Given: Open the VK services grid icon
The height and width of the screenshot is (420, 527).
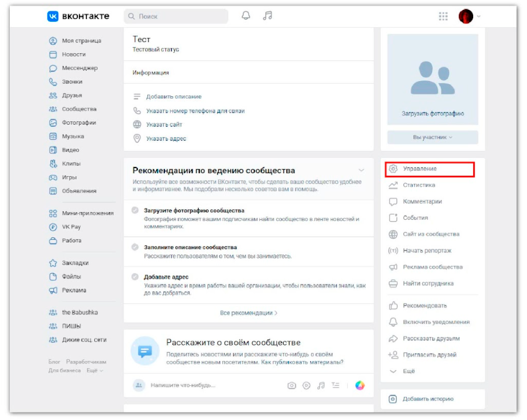Looking at the screenshot, I should tap(443, 16).
